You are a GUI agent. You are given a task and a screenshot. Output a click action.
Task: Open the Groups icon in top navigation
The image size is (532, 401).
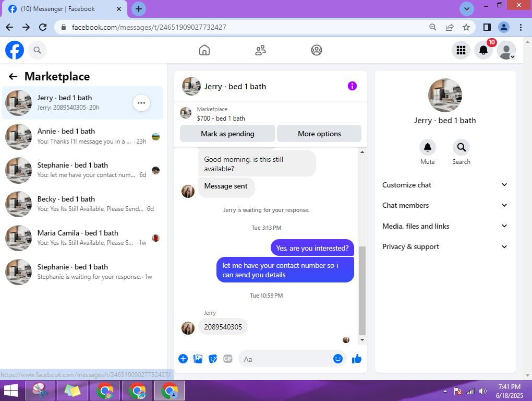[316, 50]
